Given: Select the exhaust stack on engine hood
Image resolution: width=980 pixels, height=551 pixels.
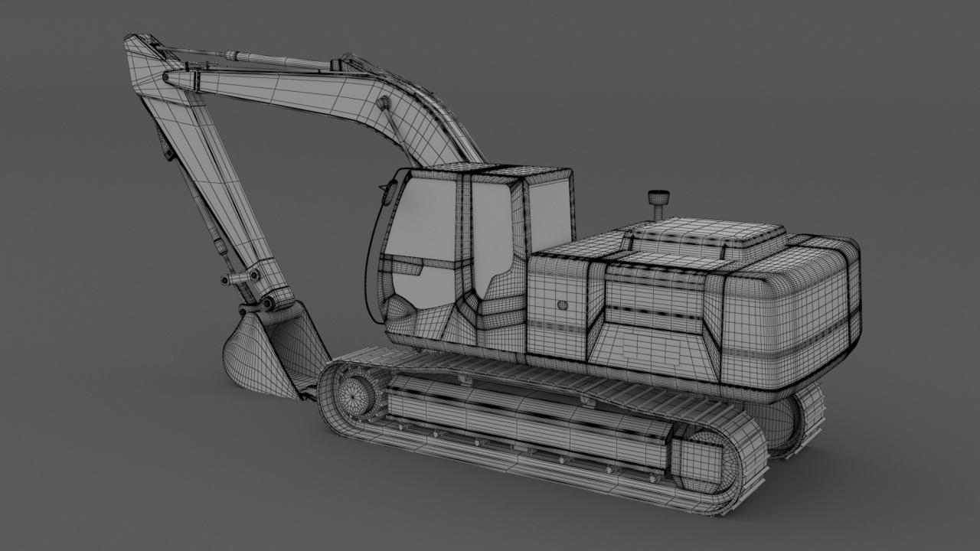Looking at the screenshot, I should click(x=657, y=205).
